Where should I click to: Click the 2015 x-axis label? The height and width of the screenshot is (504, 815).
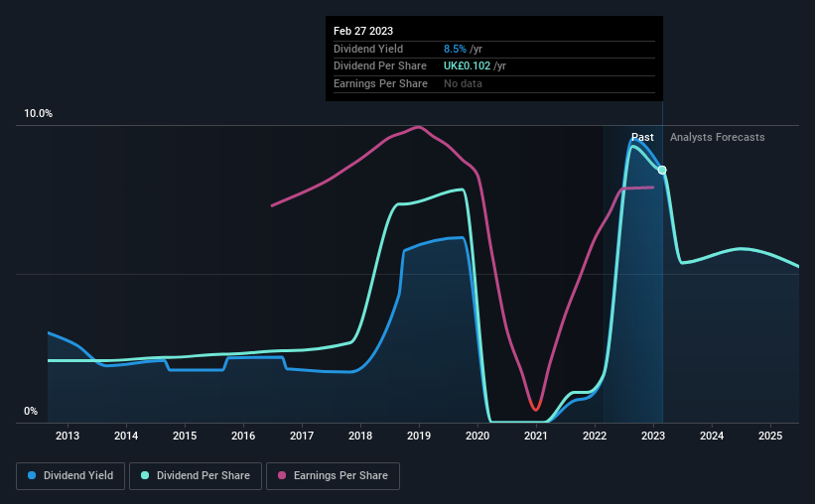pyautogui.click(x=185, y=436)
